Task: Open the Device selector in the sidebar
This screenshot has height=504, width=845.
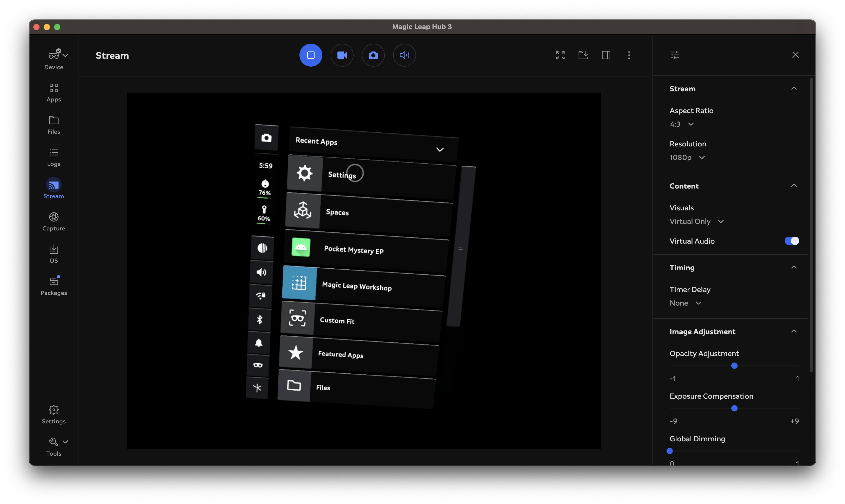Action: pyautogui.click(x=54, y=59)
